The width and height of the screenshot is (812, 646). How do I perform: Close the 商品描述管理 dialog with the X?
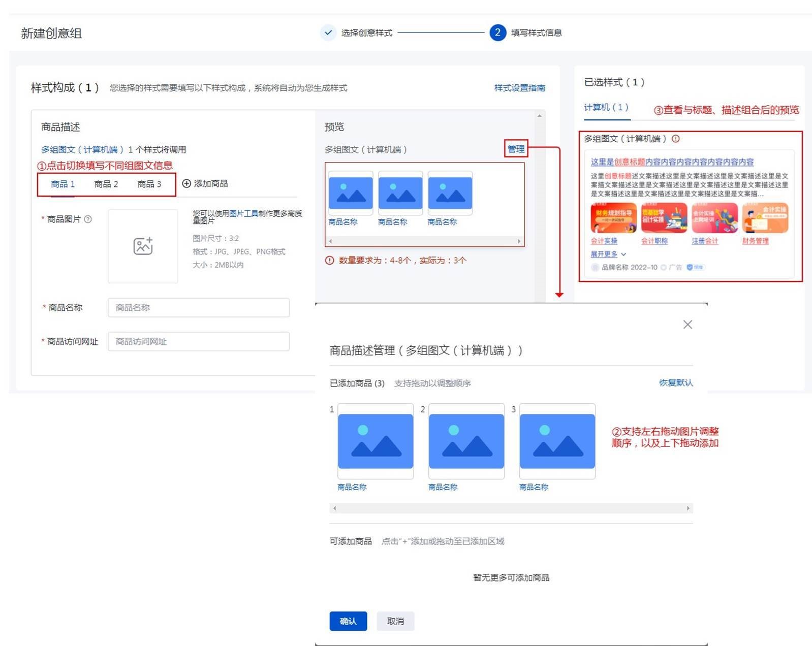tap(687, 325)
